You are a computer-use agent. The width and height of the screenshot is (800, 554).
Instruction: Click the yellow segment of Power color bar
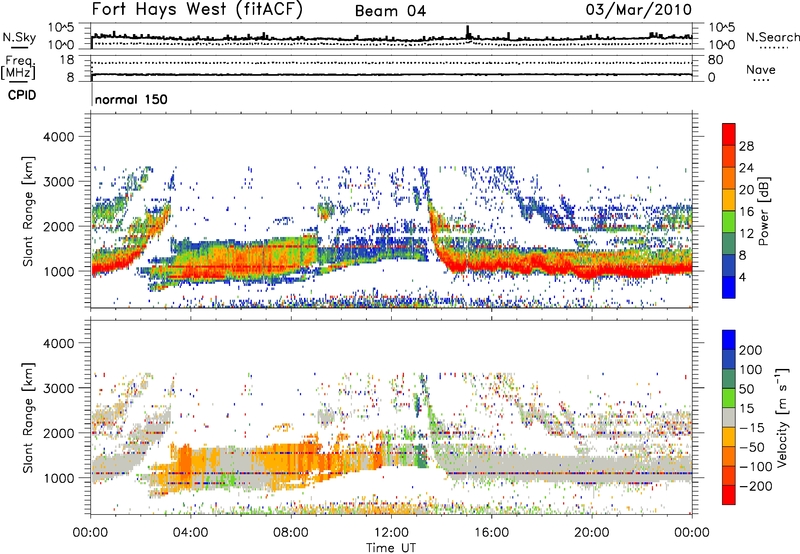729,199
